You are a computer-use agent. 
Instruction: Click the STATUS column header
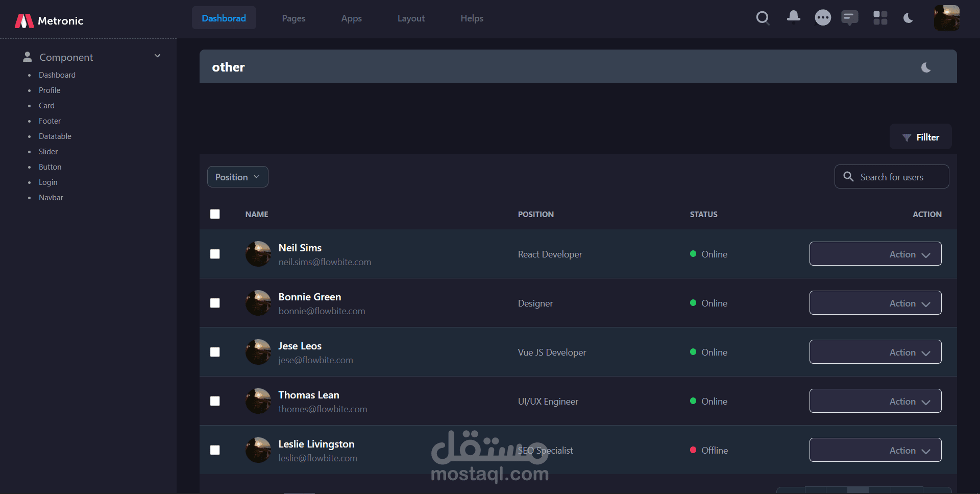[x=704, y=215]
